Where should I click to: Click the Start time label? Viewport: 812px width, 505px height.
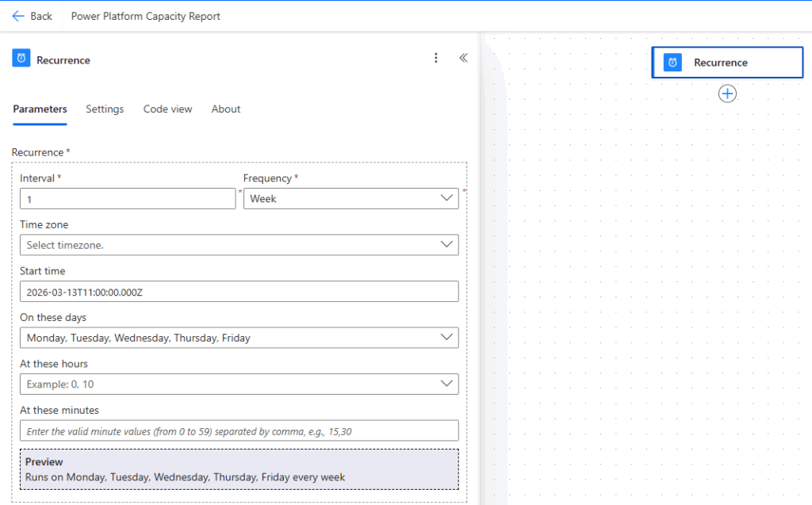click(43, 271)
